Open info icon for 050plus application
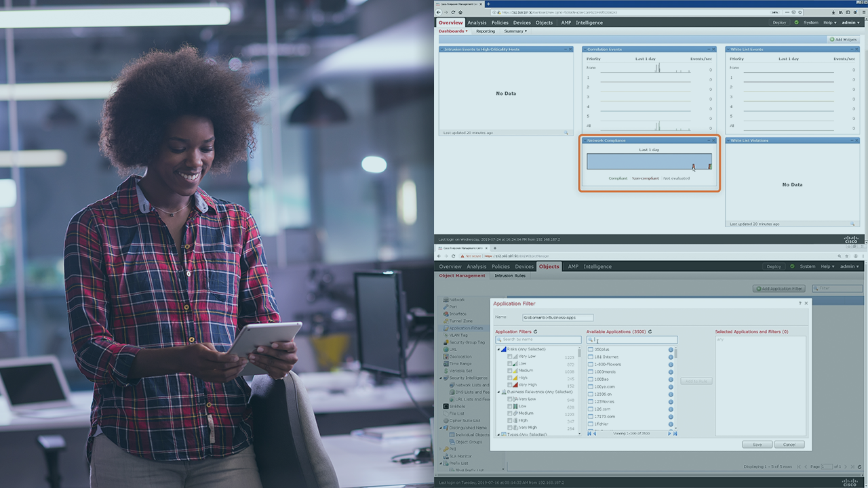This screenshot has height=488, width=868. coord(671,350)
